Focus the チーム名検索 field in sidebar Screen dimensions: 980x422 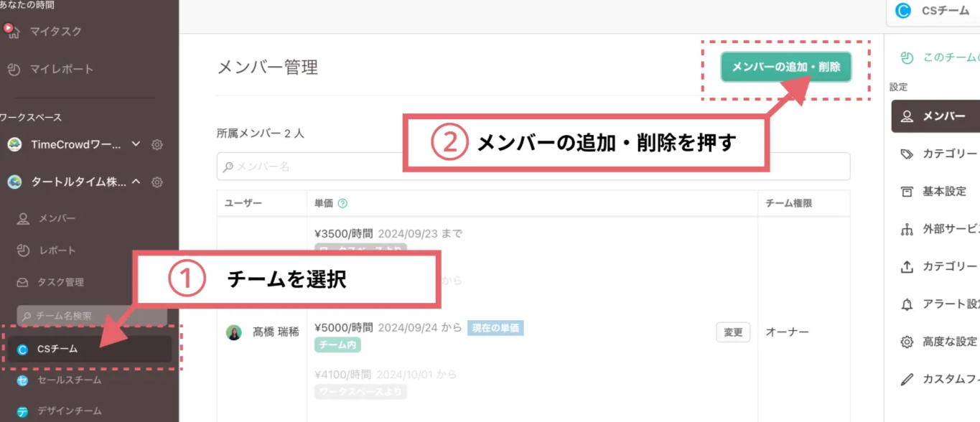[x=92, y=316]
